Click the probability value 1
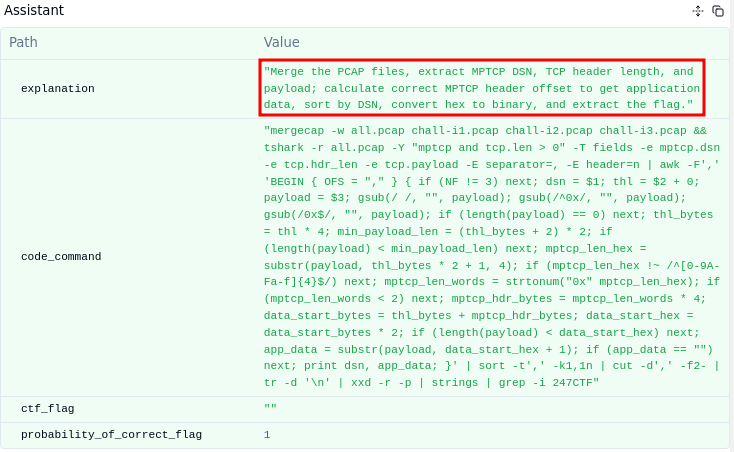 click(267, 435)
